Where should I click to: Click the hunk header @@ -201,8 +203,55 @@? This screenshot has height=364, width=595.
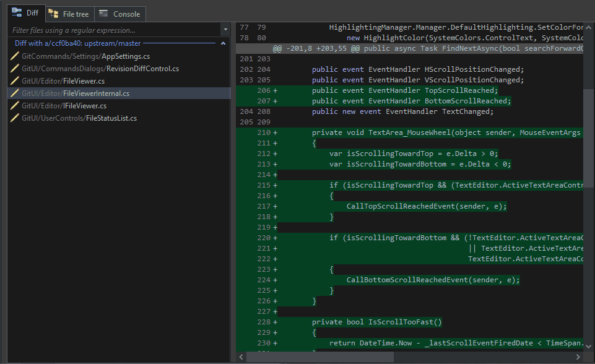(x=409, y=48)
